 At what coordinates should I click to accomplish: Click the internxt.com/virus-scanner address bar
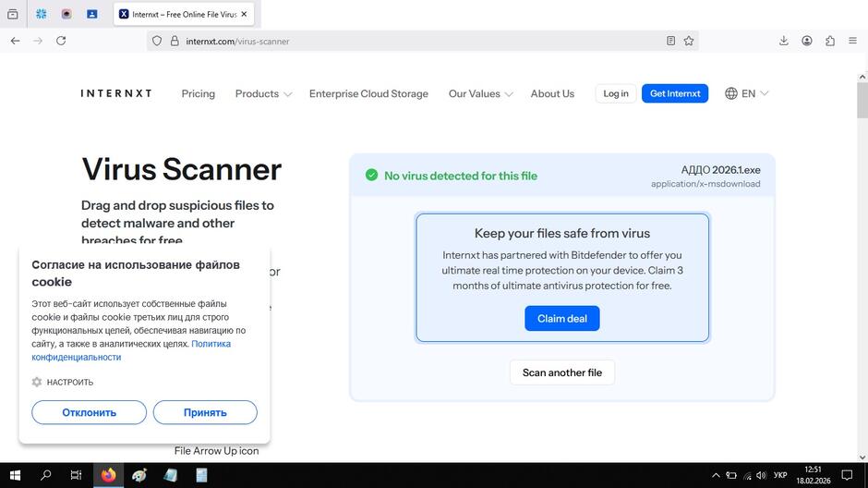(421, 41)
